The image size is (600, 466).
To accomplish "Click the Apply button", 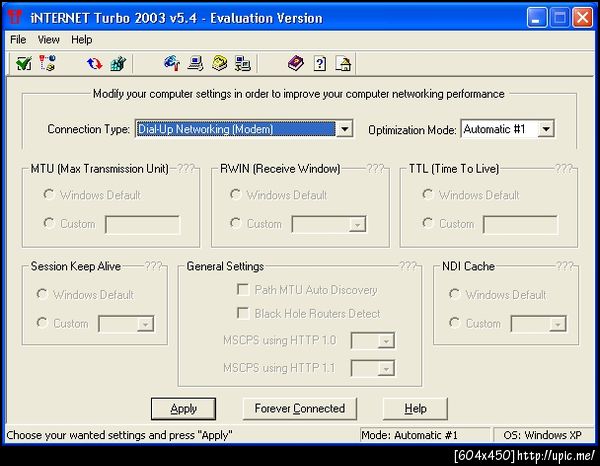I will pyautogui.click(x=183, y=409).
